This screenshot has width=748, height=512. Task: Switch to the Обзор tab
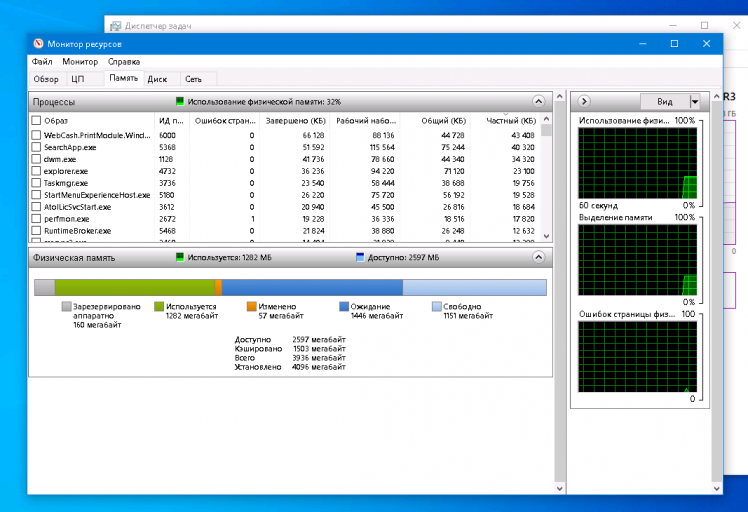click(46, 79)
